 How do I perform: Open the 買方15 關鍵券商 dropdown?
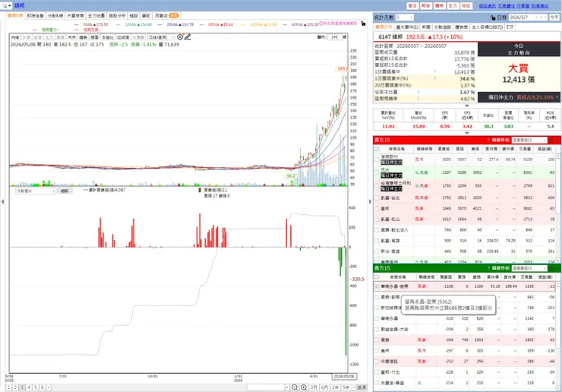click(529, 141)
